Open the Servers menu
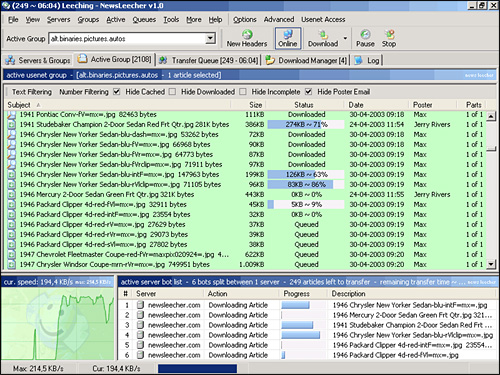 [x=59, y=20]
